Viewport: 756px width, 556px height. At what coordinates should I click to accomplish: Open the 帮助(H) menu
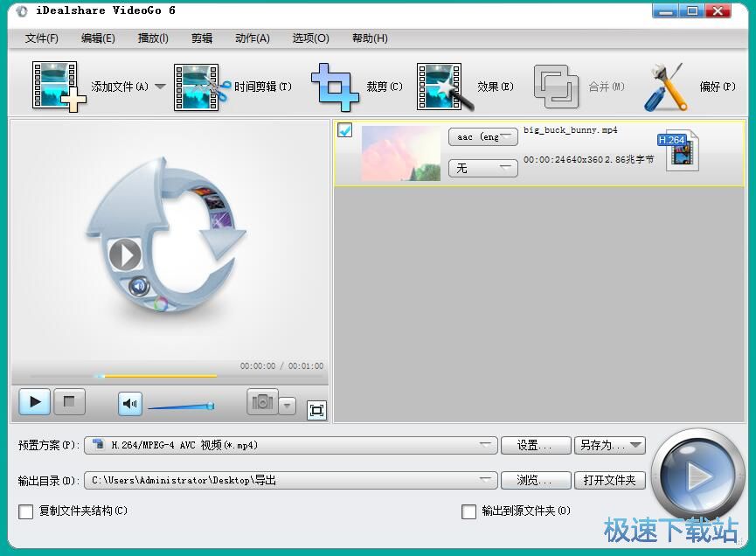[x=370, y=38]
